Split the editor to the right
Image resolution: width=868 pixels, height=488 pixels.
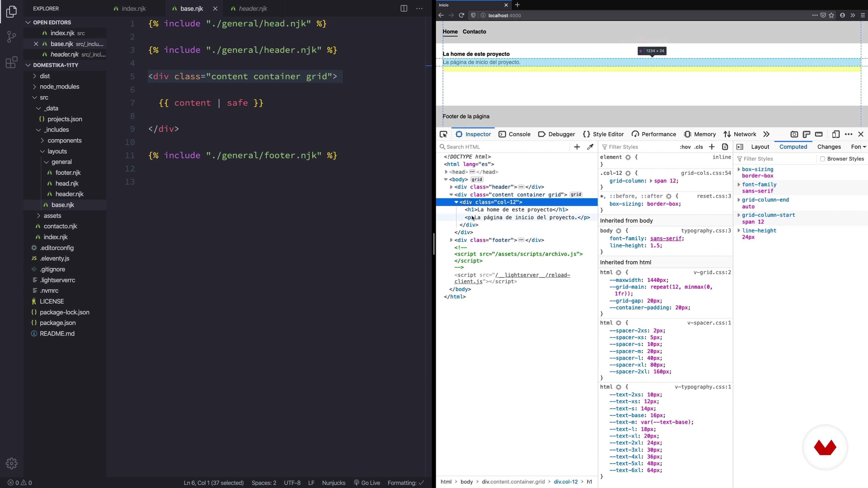click(x=404, y=8)
